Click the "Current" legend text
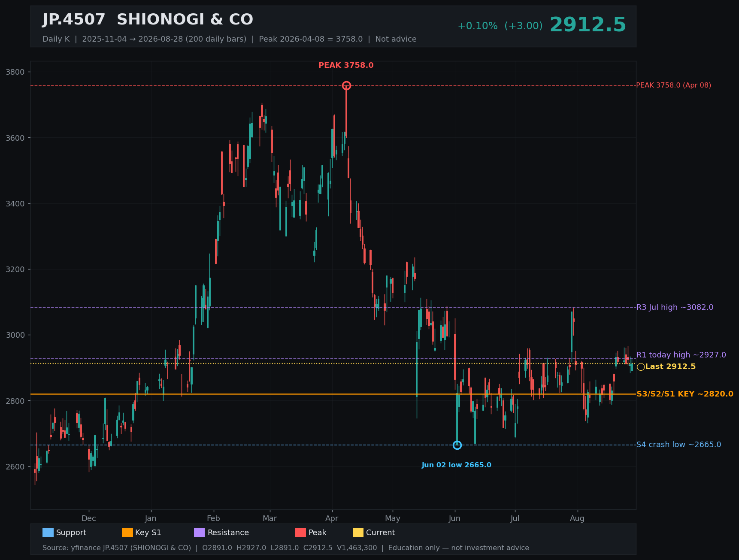This screenshot has height=560, width=739. 381,533
